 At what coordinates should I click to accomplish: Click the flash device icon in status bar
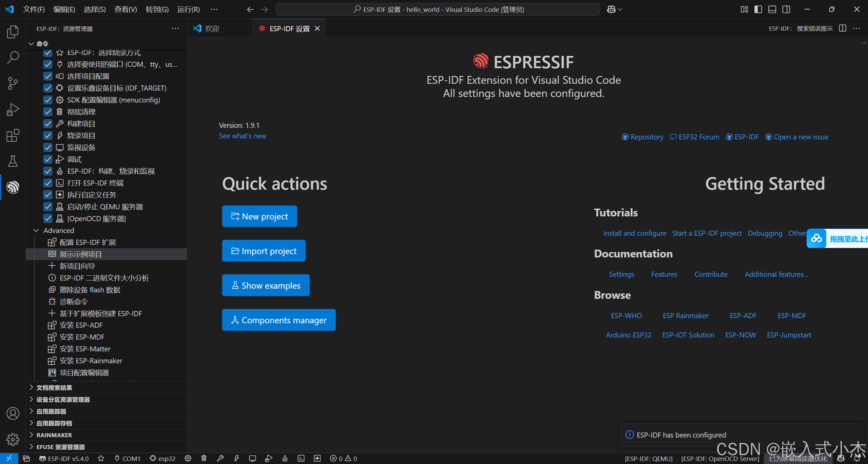point(236,458)
